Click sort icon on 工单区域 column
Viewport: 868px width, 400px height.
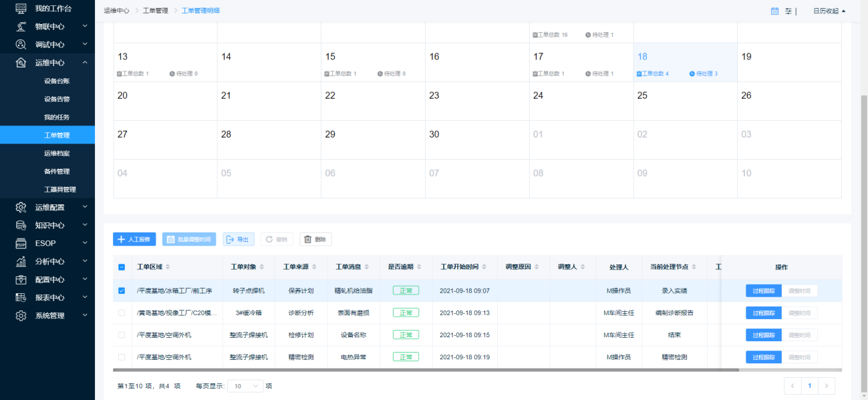pos(168,267)
